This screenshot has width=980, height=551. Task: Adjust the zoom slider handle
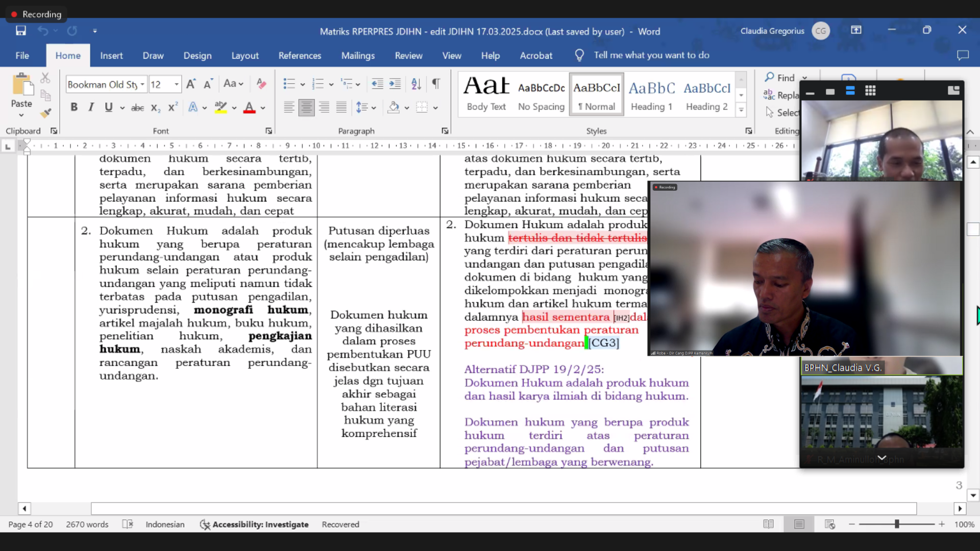(x=897, y=524)
